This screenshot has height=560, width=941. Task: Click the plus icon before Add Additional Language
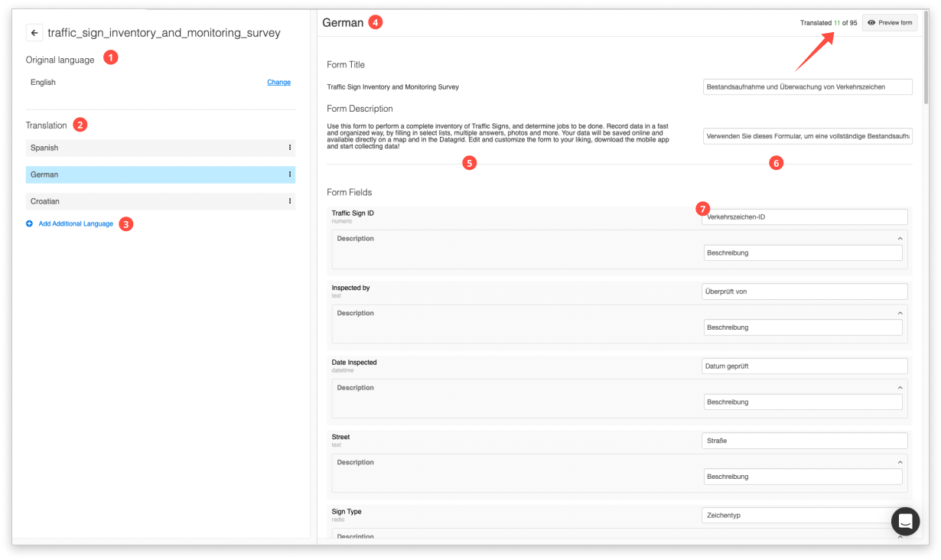pyautogui.click(x=29, y=223)
